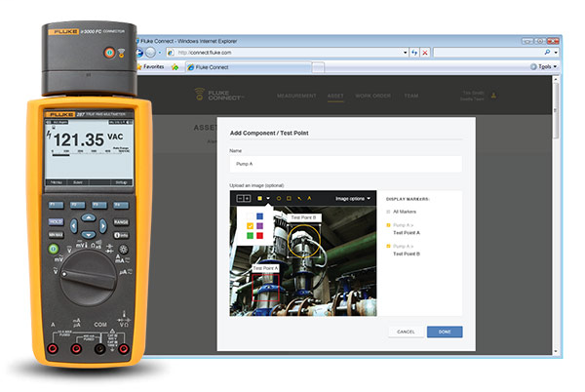Refresh the page using the refresh icon
585x392 pixels.
coord(414,53)
